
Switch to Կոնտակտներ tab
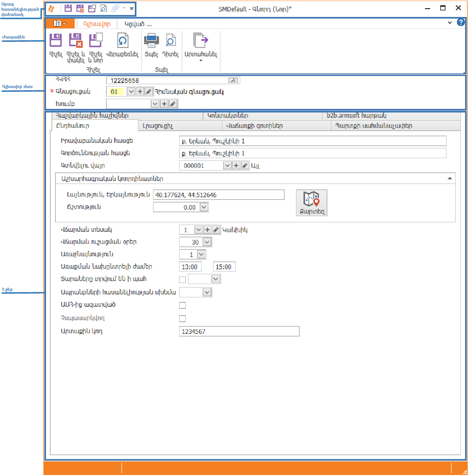263,116
